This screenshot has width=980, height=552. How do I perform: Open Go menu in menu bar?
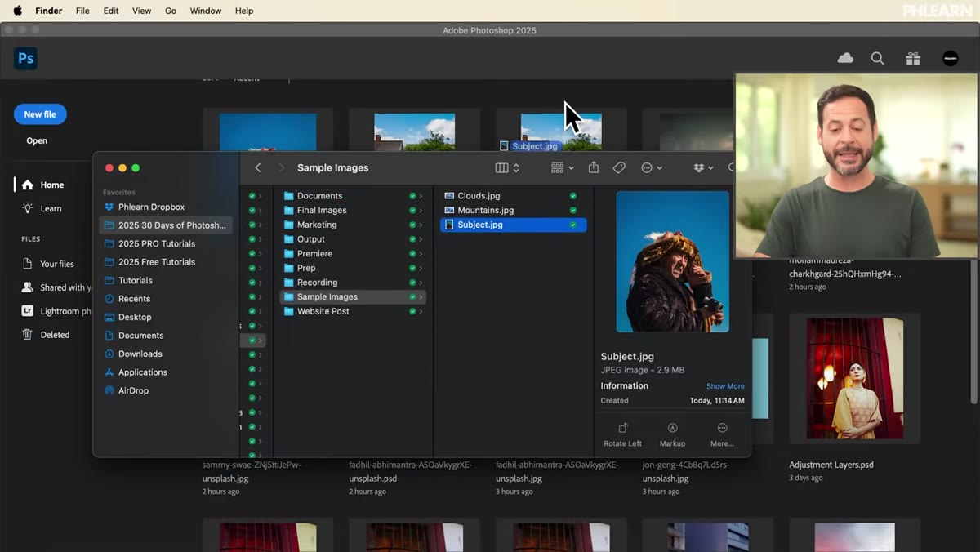click(171, 11)
